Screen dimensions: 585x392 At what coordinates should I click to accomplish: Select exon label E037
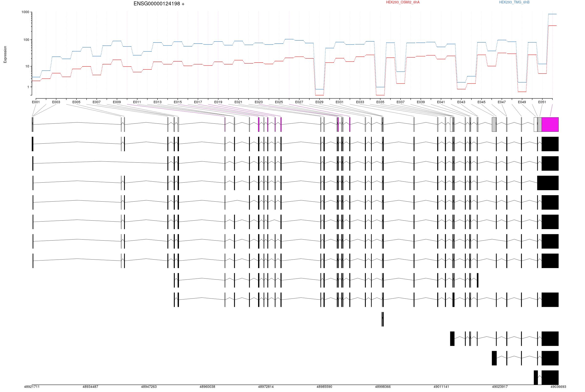400,102
